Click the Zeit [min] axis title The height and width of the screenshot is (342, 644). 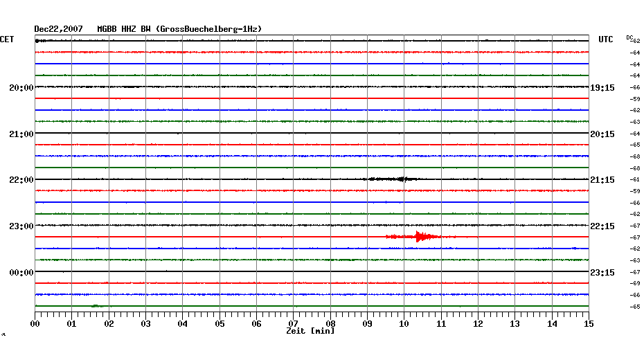point(310,331)
